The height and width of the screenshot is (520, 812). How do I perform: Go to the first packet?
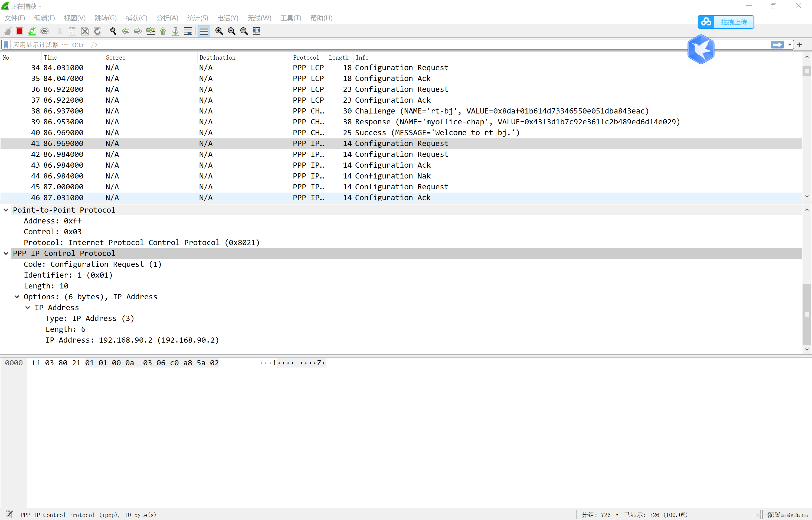[x=163, y=31]
